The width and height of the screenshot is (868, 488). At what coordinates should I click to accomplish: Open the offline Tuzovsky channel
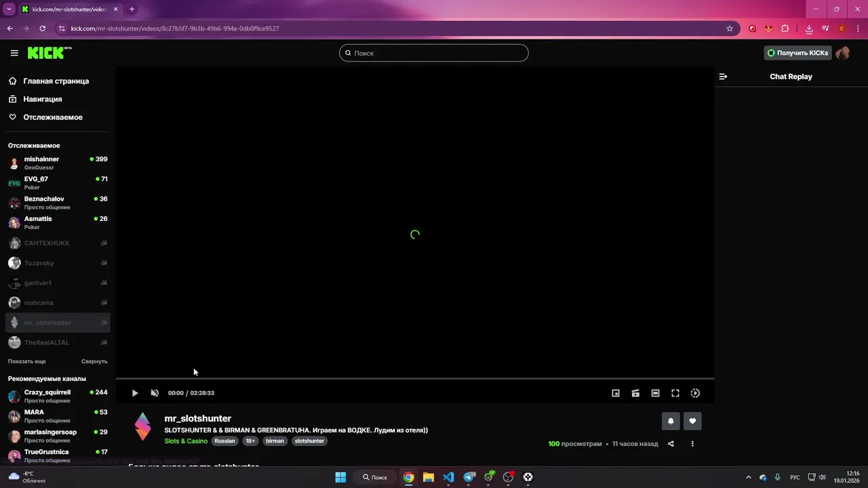point(58,263)
